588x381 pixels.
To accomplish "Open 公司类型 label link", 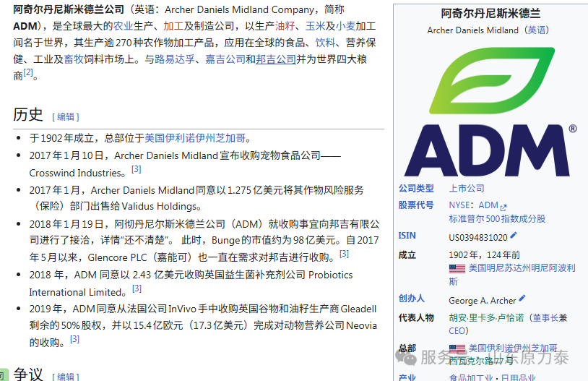I will [416, 188].
